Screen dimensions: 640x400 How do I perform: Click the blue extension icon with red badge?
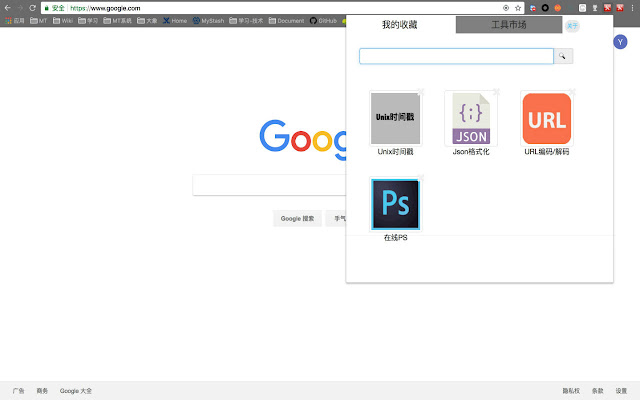[533, 8]
